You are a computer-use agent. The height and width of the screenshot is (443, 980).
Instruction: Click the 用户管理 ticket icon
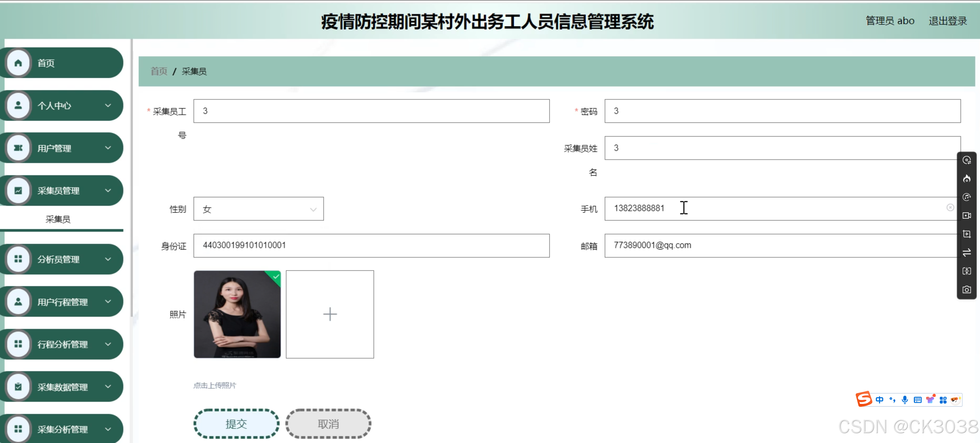18,148
